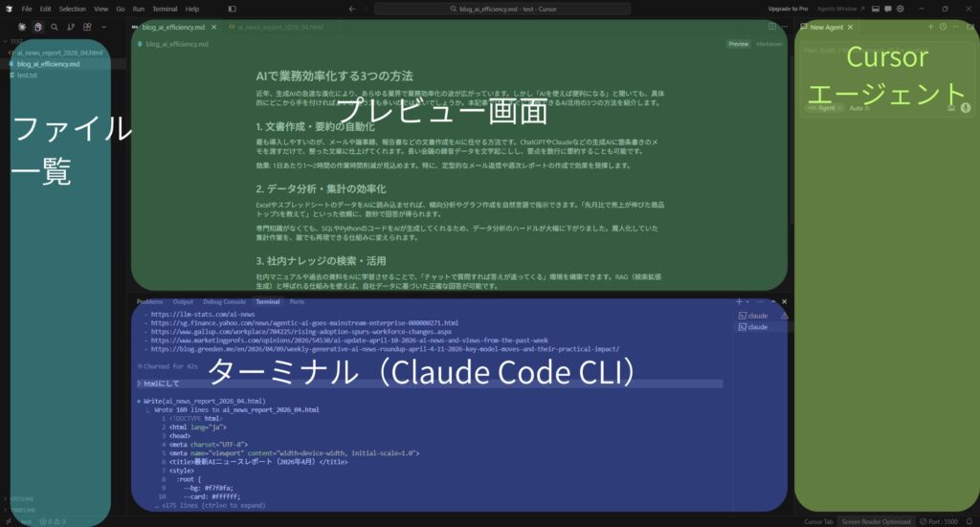
Task: Click the agent prompt input field
Action: (886, 51)
